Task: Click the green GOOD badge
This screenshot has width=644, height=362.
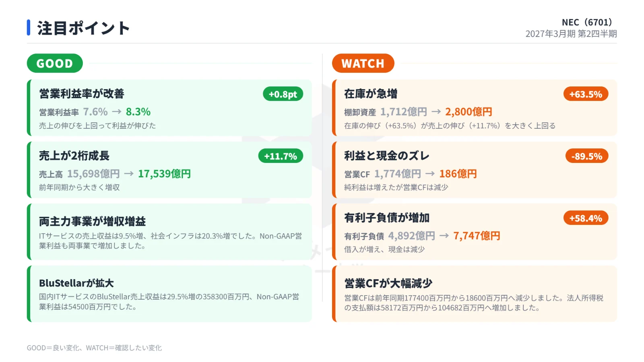Action: 55,63
